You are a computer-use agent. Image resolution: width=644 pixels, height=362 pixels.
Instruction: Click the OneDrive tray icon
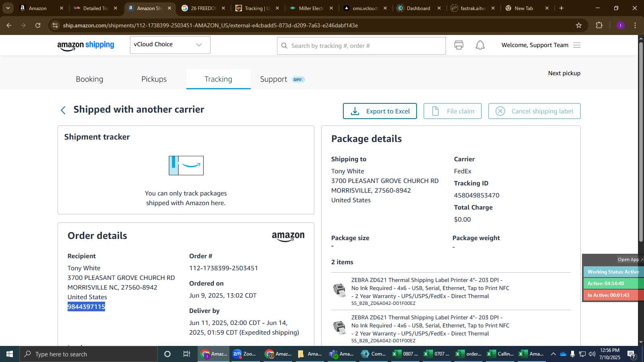pyautogui.click(x=563, y=354)
